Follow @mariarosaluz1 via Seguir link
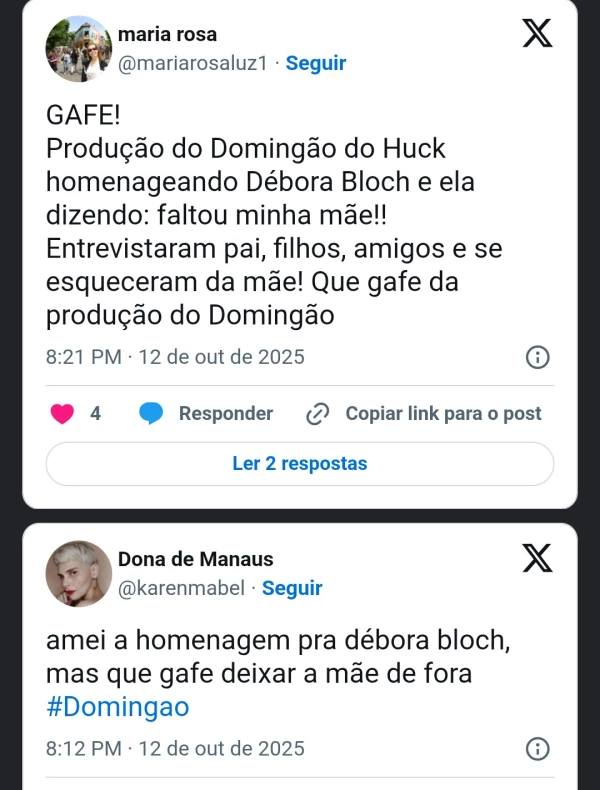Viewport: 600px width, 790px height. (316, 63)
